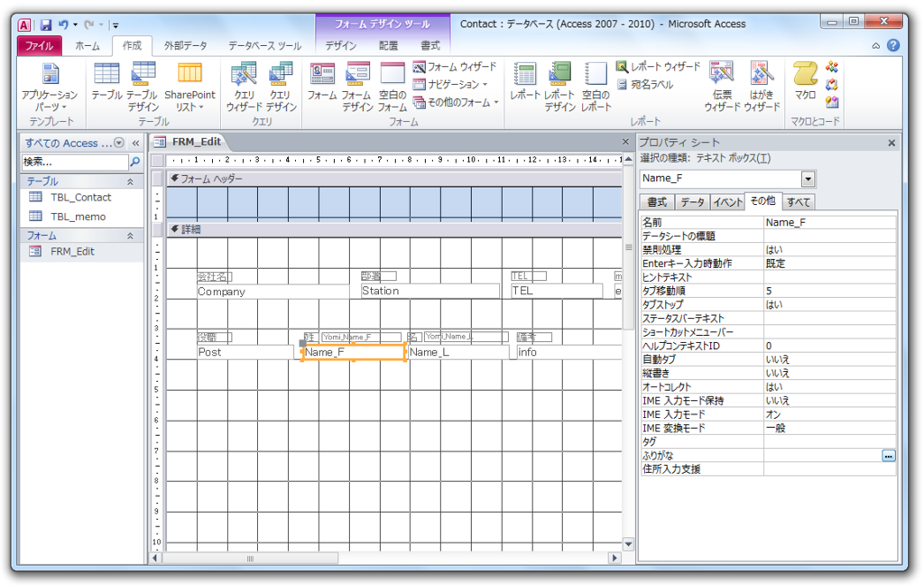
Task: Switch to the データベース ツール tab
Action: [x=264, y=45]
